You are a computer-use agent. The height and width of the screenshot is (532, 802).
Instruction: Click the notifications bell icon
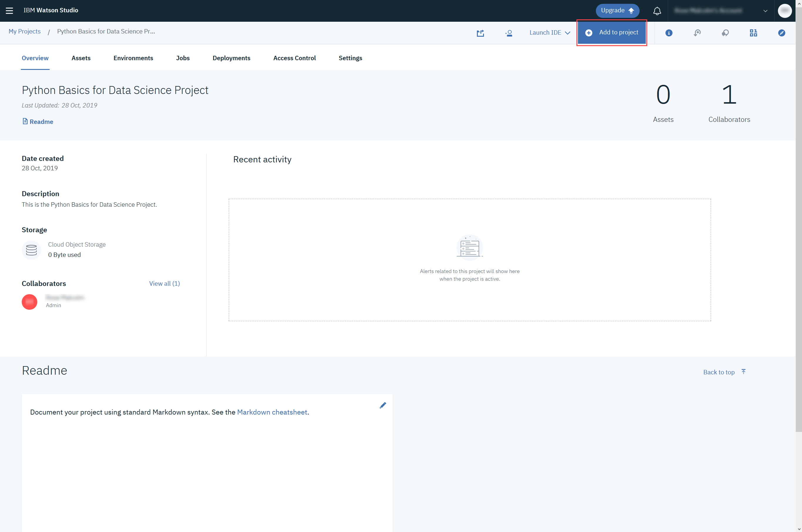657,11
